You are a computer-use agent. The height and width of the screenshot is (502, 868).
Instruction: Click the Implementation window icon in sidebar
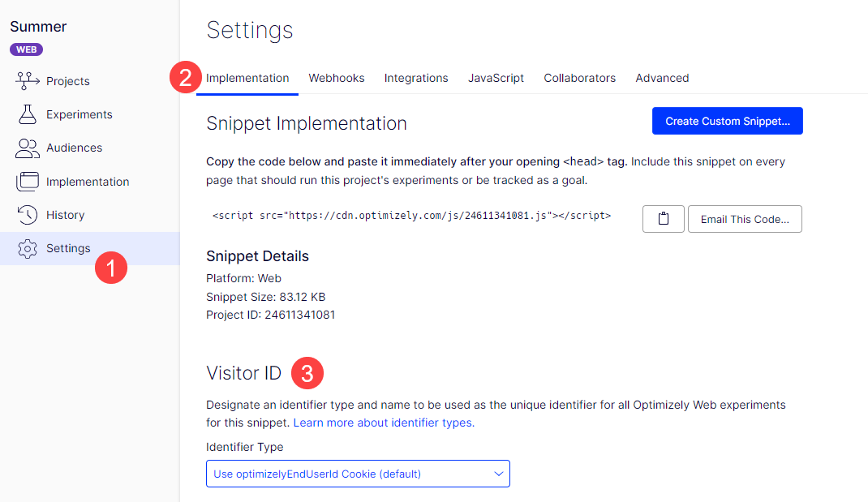click(28, 182)
